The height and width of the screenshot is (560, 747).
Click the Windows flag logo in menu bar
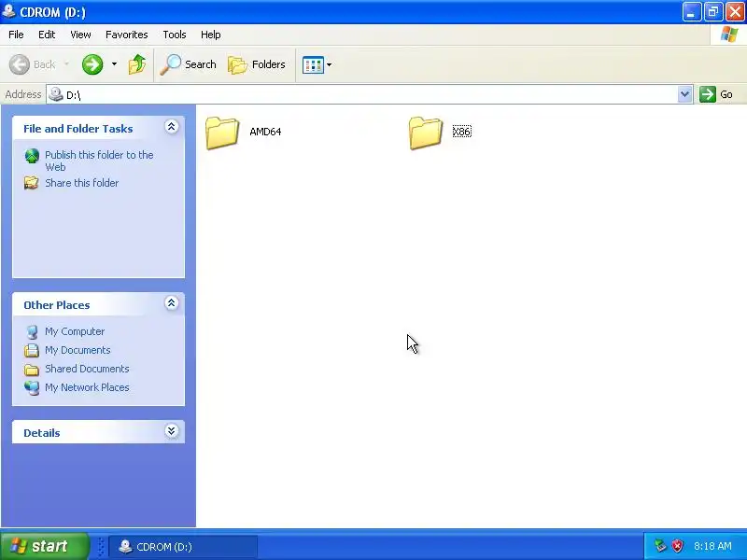point(729,35)
